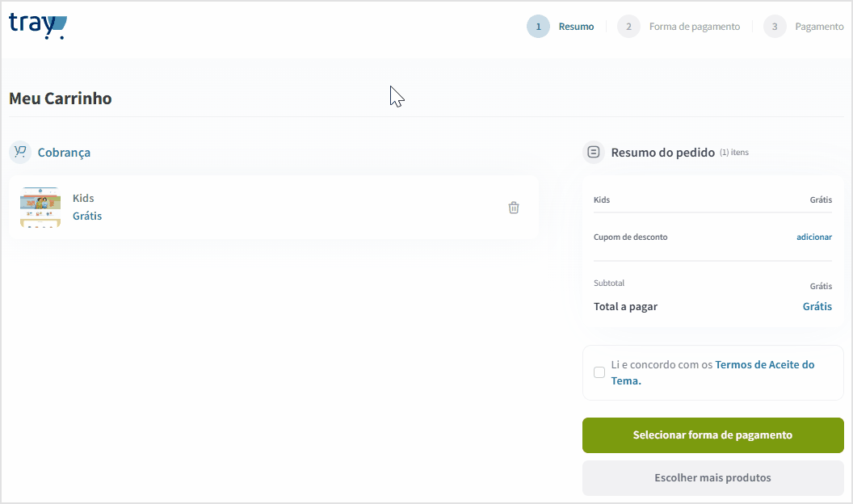Click the Kids product name in cart
The width and height of the screenshot is (853, 504).
(83, 199)
